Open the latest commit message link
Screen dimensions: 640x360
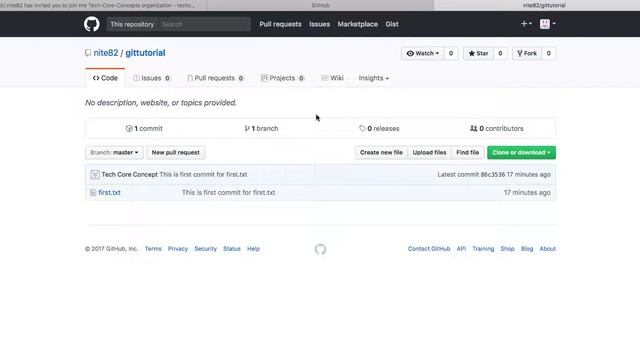(x=203, y=174)
